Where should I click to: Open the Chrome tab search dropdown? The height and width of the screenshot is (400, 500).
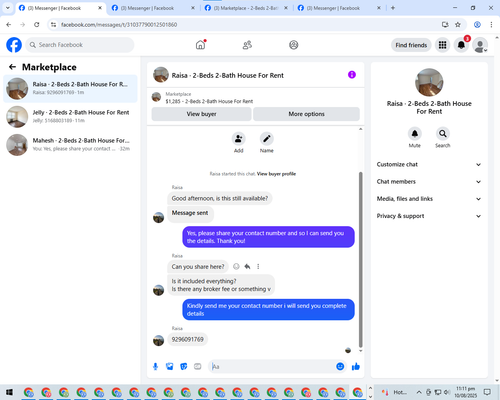click(x=8, y=8)
